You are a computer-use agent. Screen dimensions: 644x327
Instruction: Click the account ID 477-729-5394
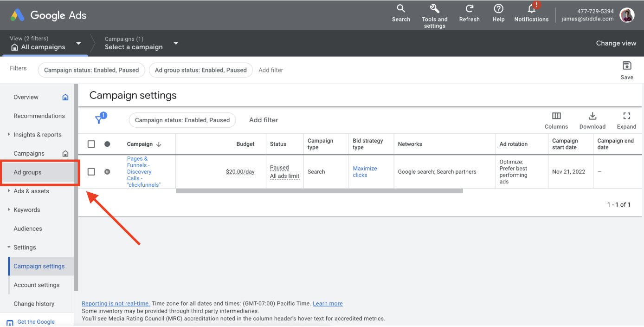click(x=595, y=11)
